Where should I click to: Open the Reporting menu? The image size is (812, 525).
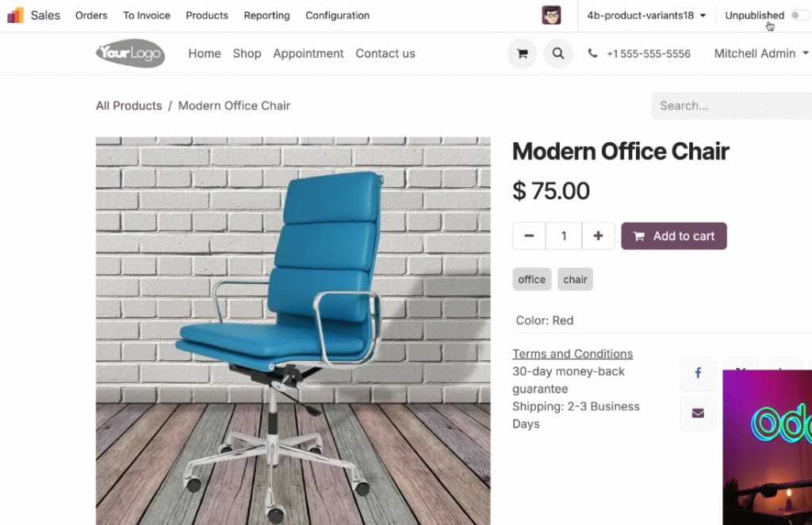click(266, 16)
